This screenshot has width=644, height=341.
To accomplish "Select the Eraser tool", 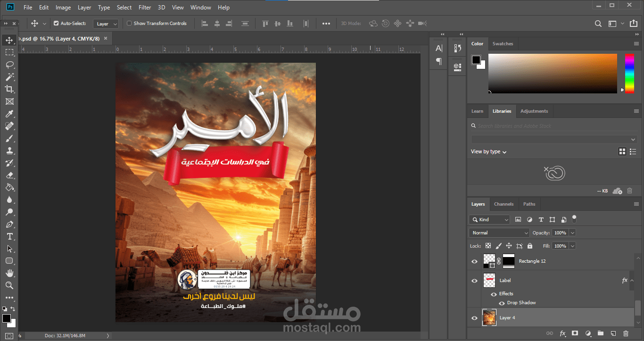I will (x=9, y=175).
